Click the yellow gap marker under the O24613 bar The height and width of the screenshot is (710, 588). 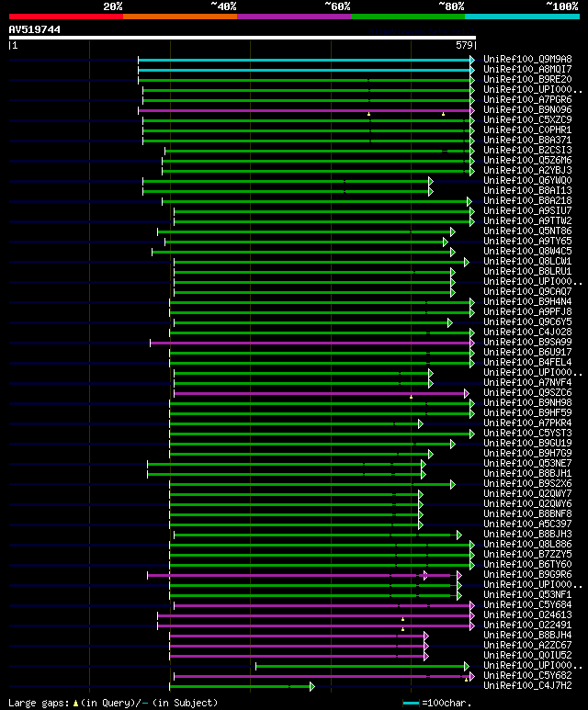click(x=402, y=619)
